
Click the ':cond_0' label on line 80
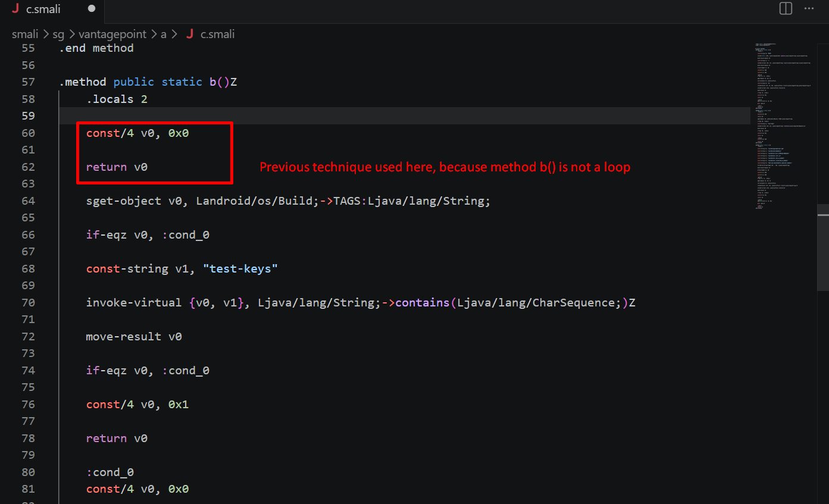click(x=110, y=472)
